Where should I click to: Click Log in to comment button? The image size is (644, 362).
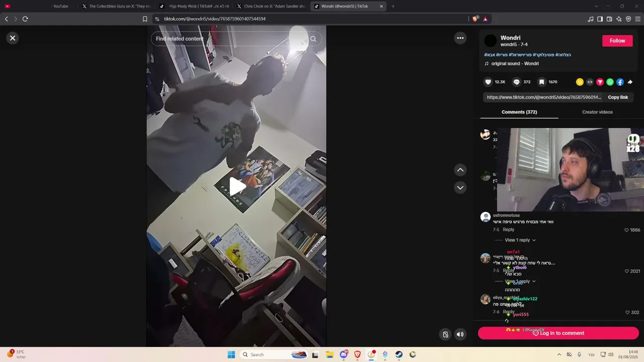pos(558,333)
